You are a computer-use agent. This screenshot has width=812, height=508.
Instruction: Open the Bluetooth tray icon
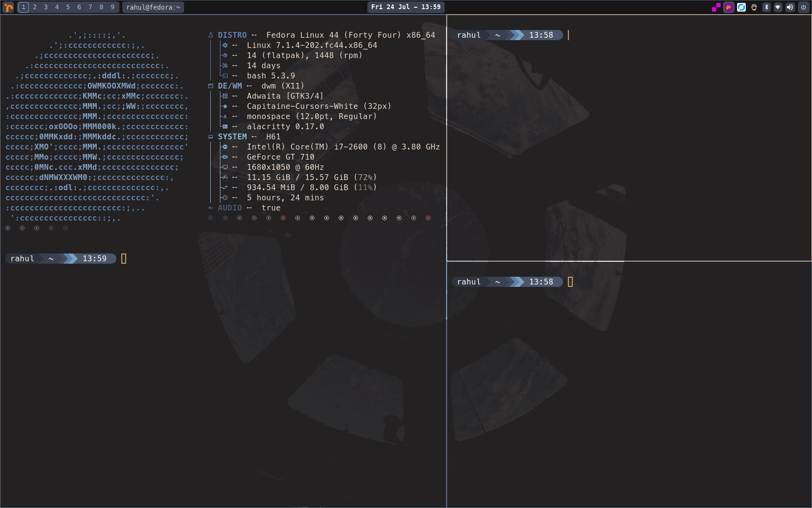(766, 7)
